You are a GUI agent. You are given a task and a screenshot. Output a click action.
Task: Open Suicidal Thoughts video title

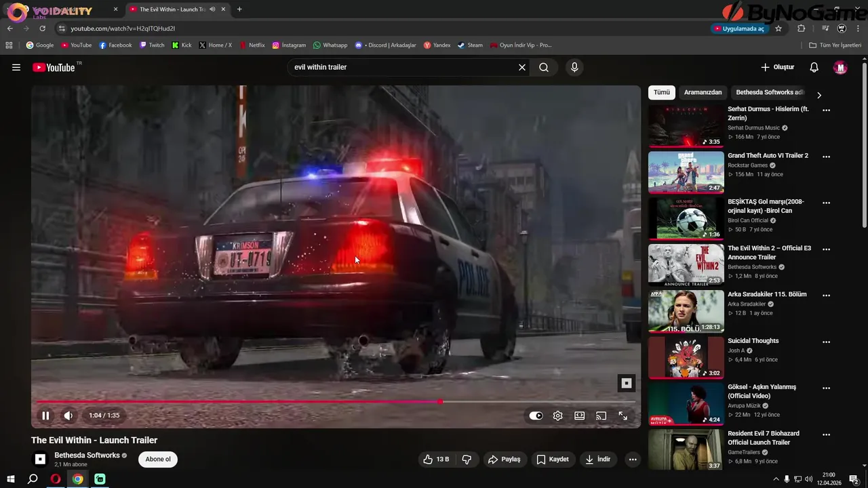(753, 341)
